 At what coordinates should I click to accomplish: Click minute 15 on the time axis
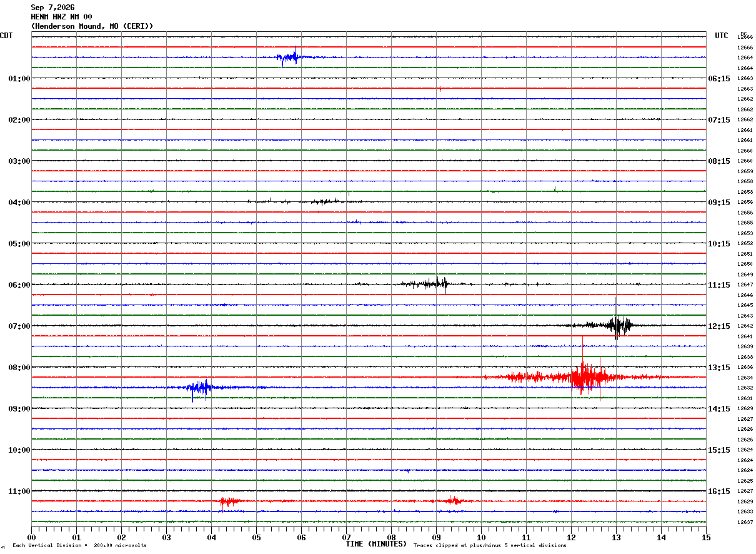click(x=706, y=537)
